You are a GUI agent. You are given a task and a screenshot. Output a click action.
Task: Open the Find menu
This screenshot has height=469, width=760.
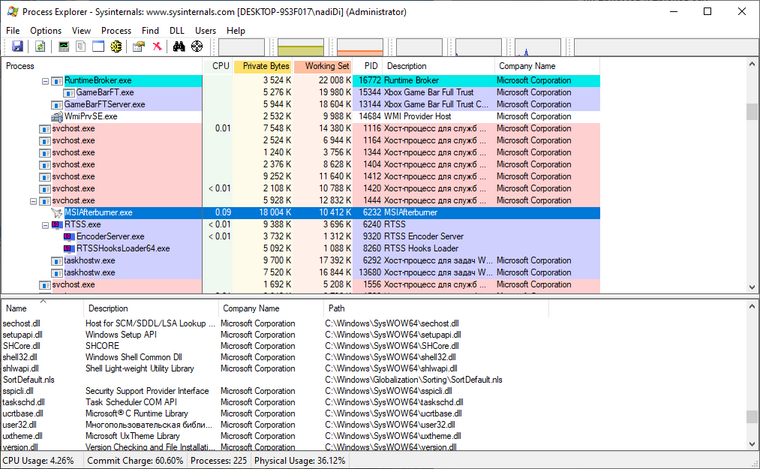tap(150, 31)
